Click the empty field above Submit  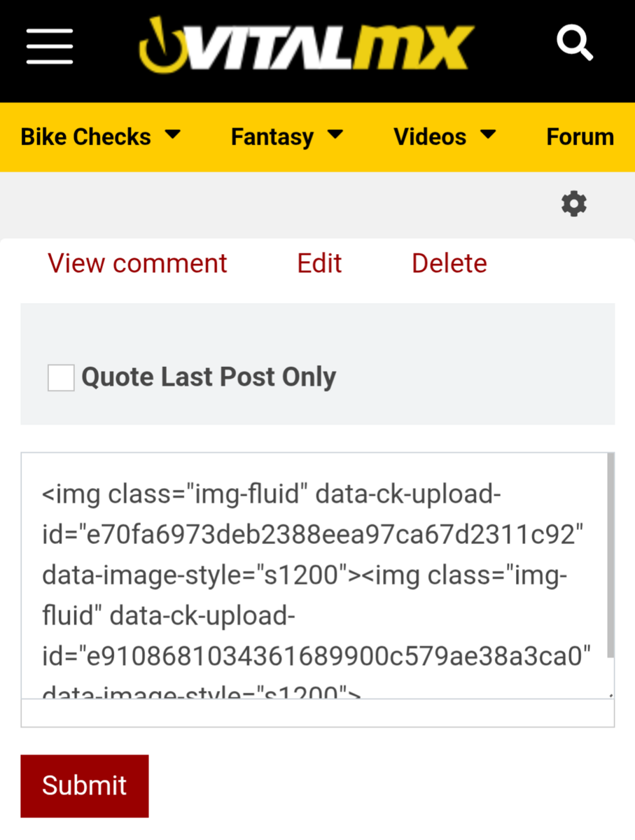(x=317, y=713)
